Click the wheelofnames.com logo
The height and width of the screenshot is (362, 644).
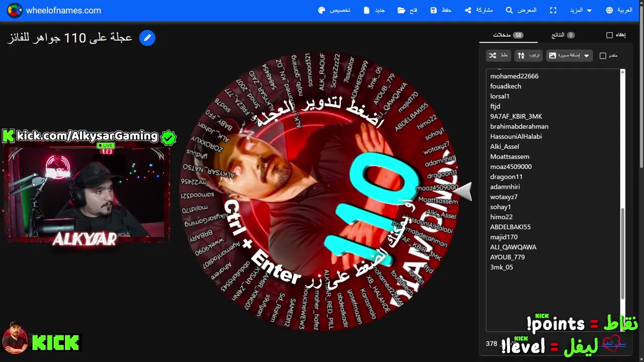(x=54, y=10)
